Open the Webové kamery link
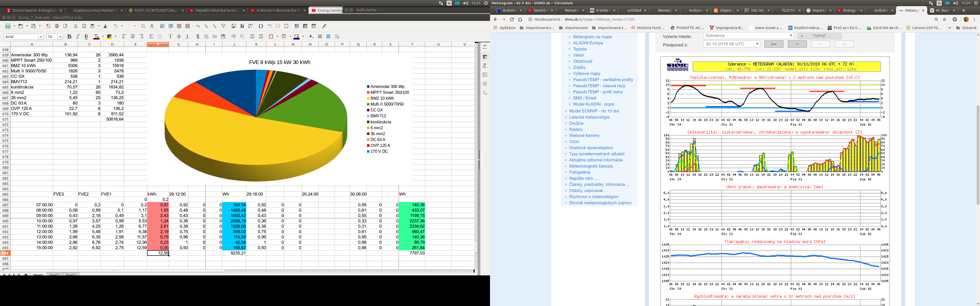Screen dimensions: 980x306 (x=584, y=135)
